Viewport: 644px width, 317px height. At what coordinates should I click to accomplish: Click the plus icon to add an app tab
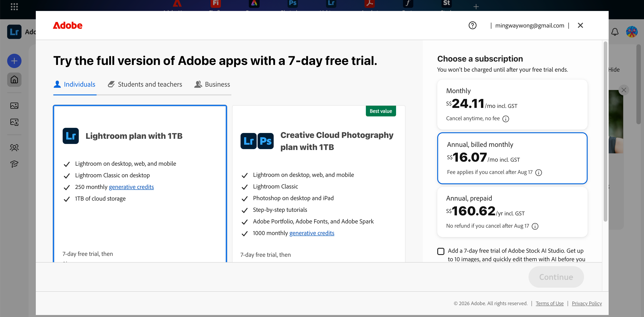[476, 6]
